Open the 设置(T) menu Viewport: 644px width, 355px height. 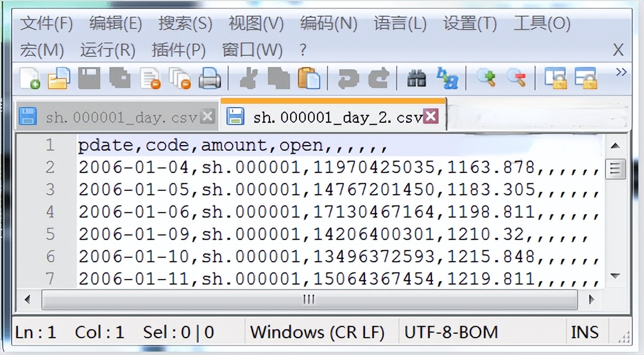470,23
